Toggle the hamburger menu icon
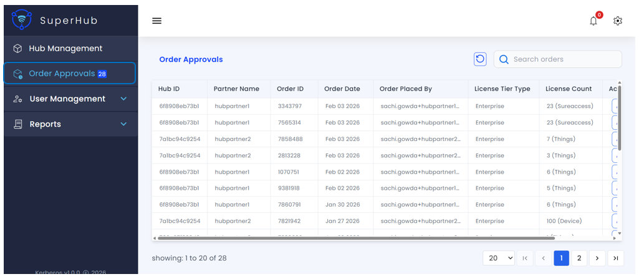 coord(157,21)
